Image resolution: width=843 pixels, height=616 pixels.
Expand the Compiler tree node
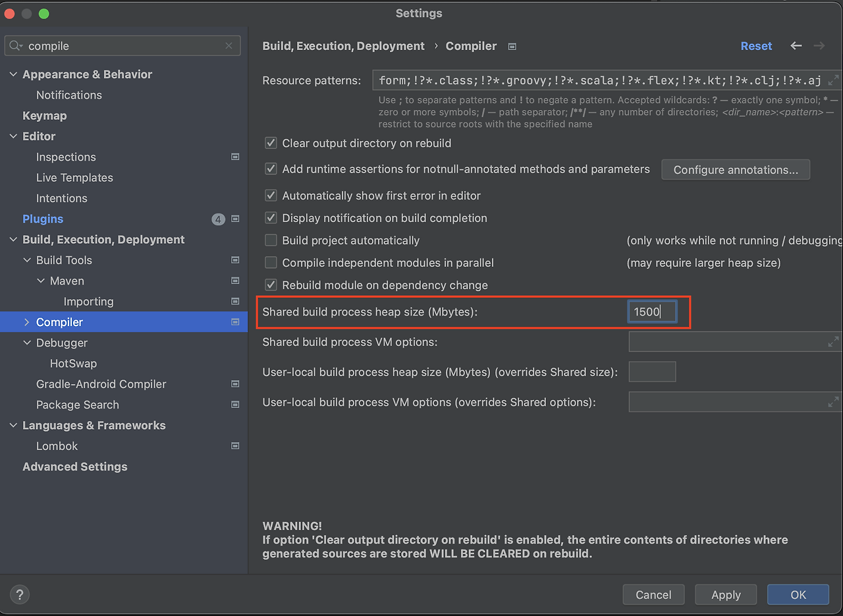click(27, 322)
